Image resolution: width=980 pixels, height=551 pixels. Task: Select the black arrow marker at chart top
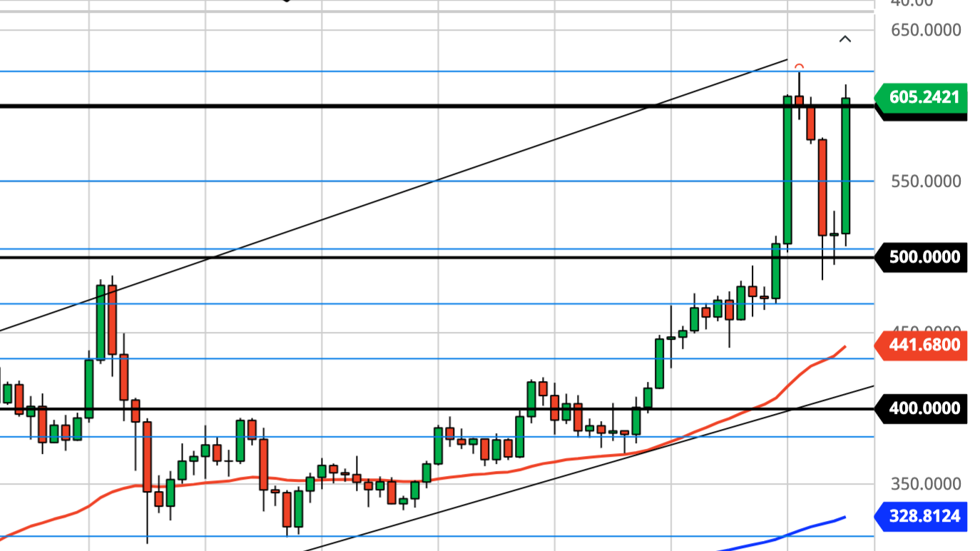285,2
